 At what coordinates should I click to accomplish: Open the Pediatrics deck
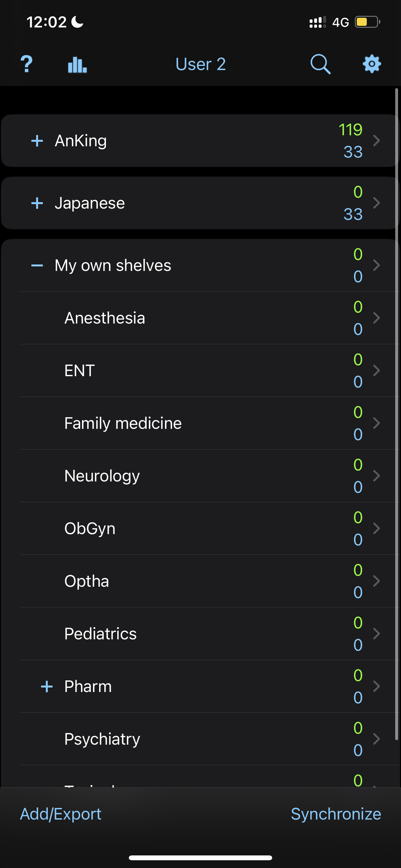[100, 634]
